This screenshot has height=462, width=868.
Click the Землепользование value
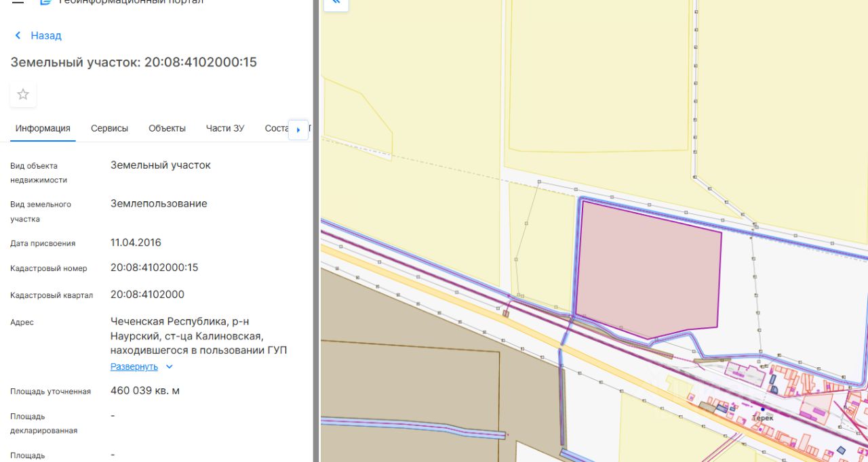(159, 204)
